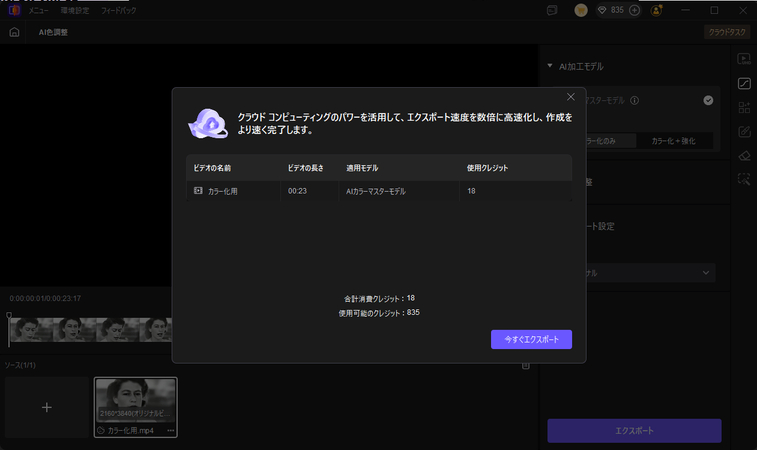Select the grid plus sidebar icon

click(744, 107)
